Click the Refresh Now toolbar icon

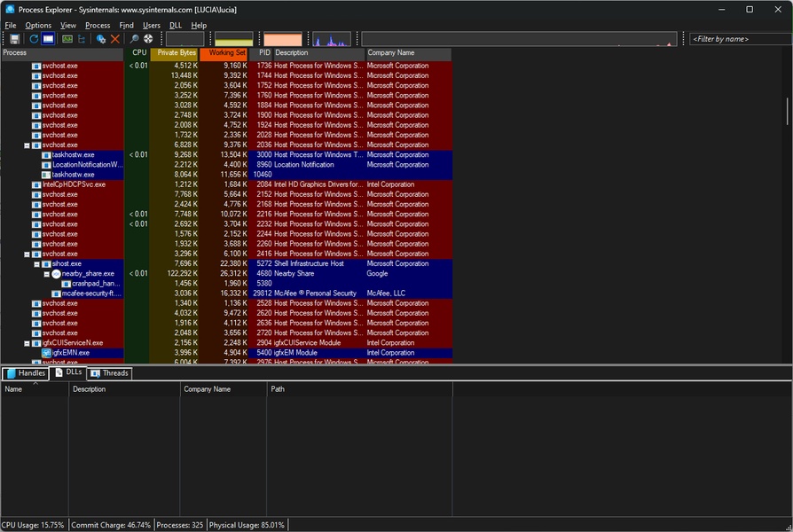click(35, 39)
